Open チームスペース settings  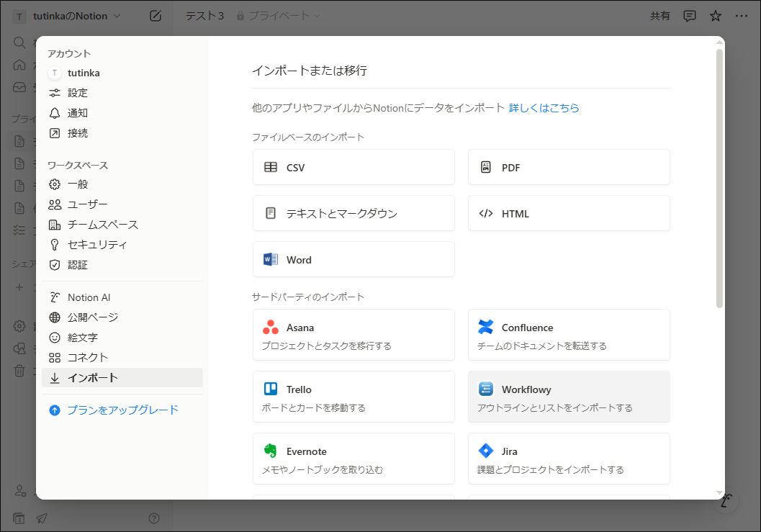pyautogui.click(x=122, y=225)
